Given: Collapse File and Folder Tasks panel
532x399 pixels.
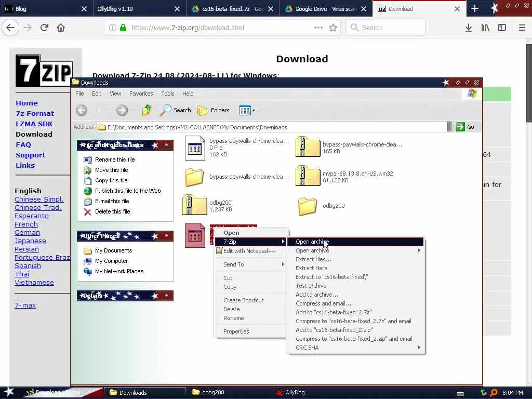Looking at the screenshot, I should pyautogui.click(x=167, y=145).
